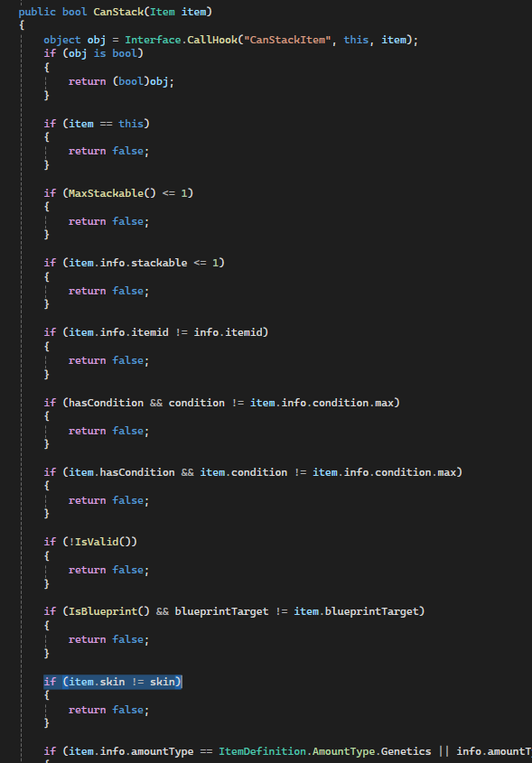Click hasCondition in the first condition check
The width and height of the screenshot is (532, 763).
[x=106, y=403]
